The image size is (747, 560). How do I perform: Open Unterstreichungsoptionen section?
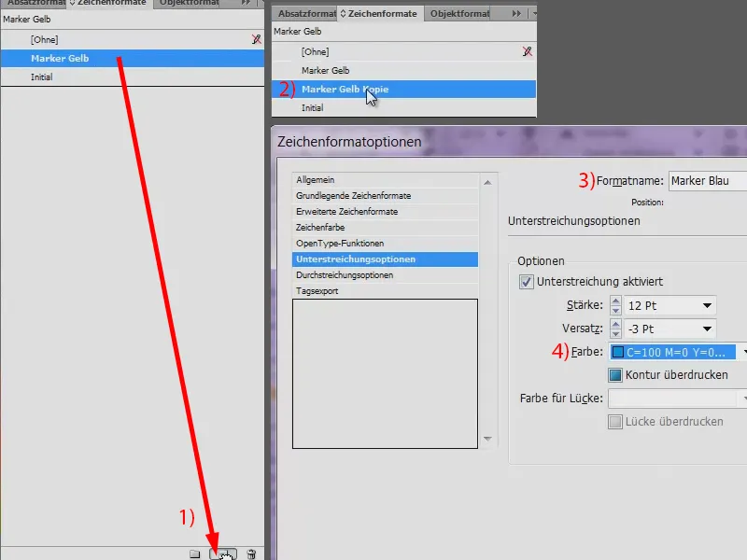385,259
